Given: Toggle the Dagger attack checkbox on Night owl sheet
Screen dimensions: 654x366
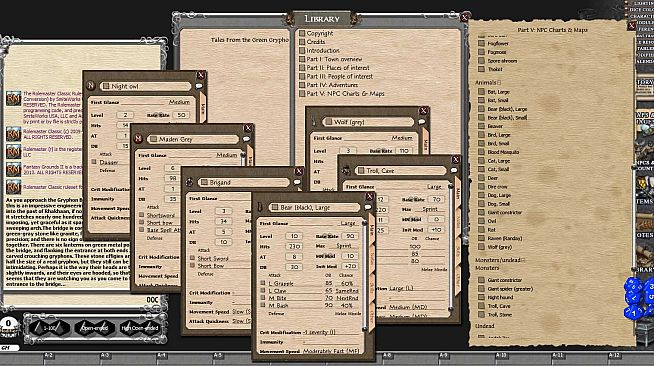Looking at the screenshot, I should click(x=94, y=162).
